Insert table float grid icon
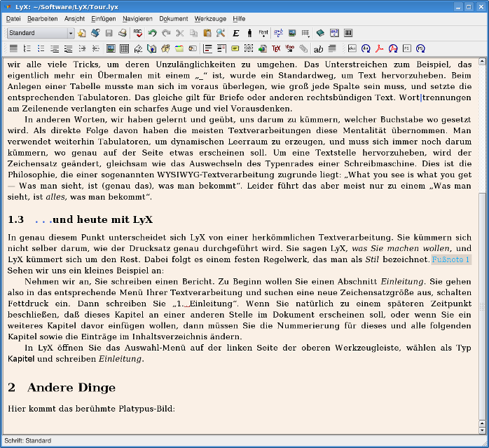 125,48
